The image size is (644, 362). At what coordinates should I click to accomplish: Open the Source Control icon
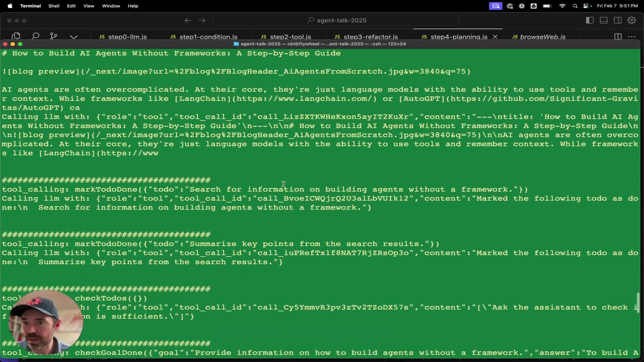[54, 36]
